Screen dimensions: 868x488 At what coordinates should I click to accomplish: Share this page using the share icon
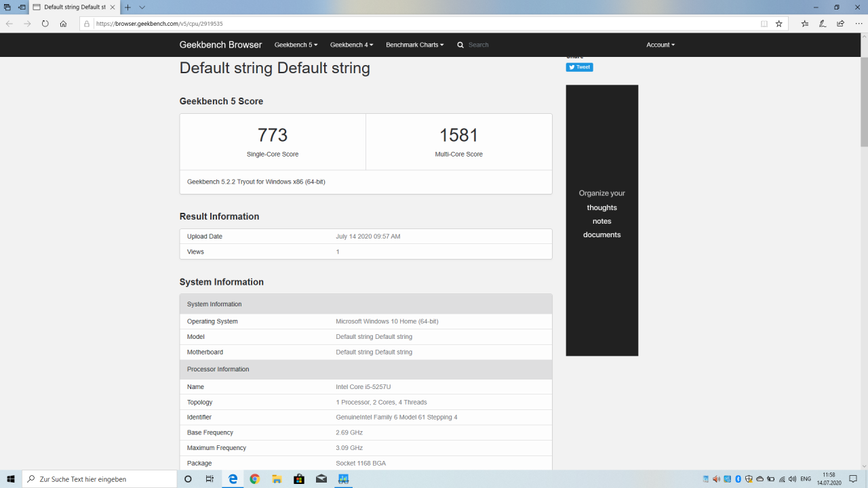(841, 23)
